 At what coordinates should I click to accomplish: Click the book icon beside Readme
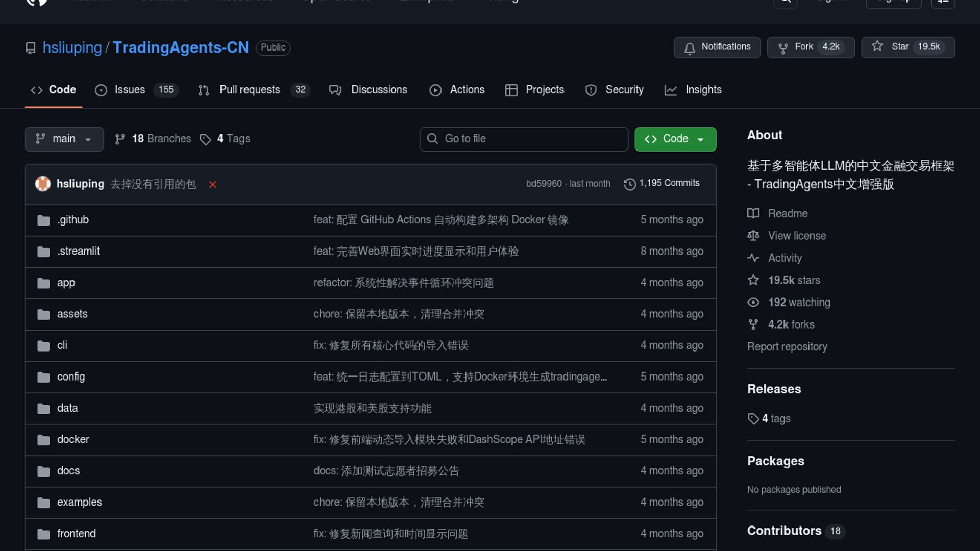click(753, 213)
